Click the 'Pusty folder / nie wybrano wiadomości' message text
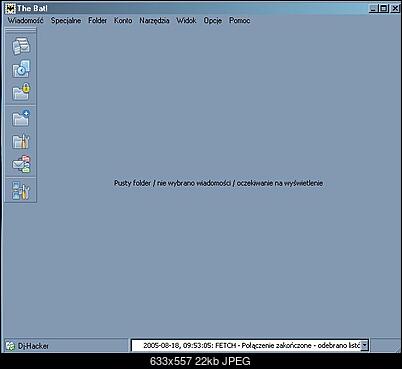This screenshot has height=369, width=402. [x=218, y=183]
